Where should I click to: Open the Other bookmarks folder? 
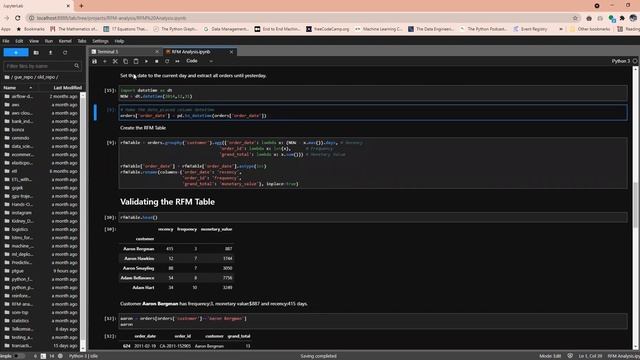(590, 29)
